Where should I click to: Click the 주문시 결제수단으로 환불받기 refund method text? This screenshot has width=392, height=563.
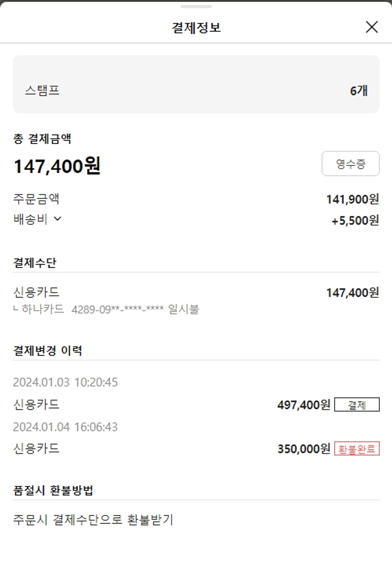(93, 520)
